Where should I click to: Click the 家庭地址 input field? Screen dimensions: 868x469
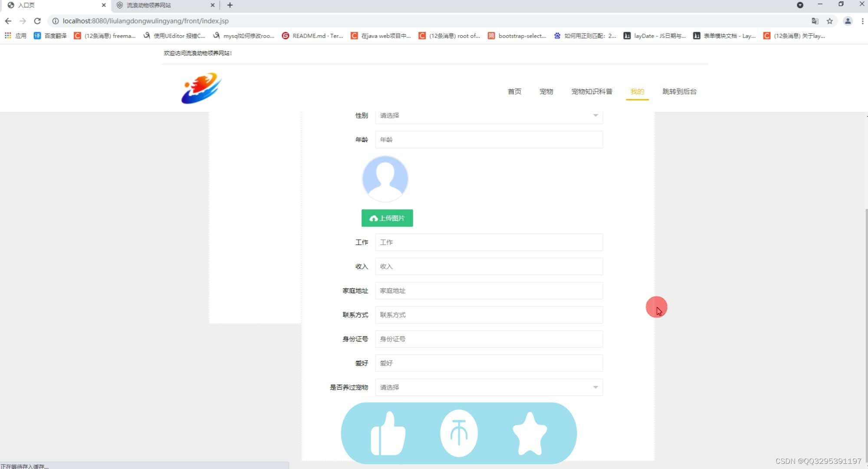pyautogui.click(x=489, y=291)
